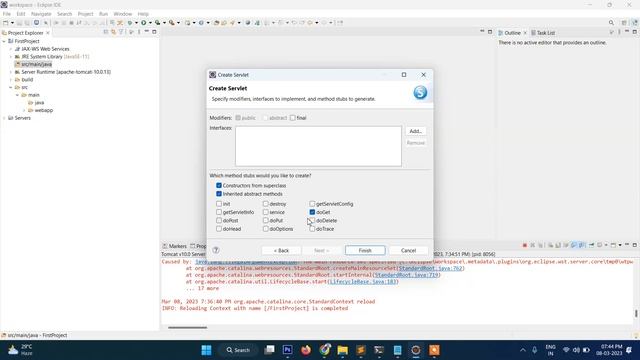
Task: Switch to the Task List tab
Action: tap(543, 33)
